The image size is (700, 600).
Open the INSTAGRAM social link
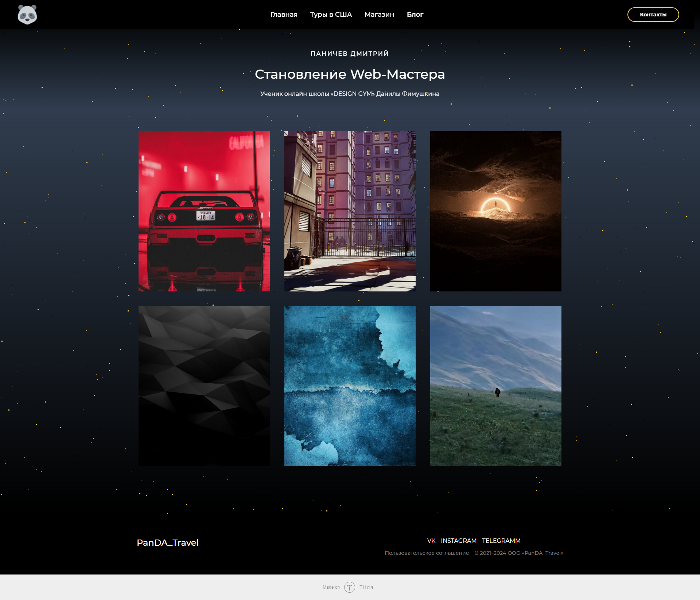[x=459, y=541]
